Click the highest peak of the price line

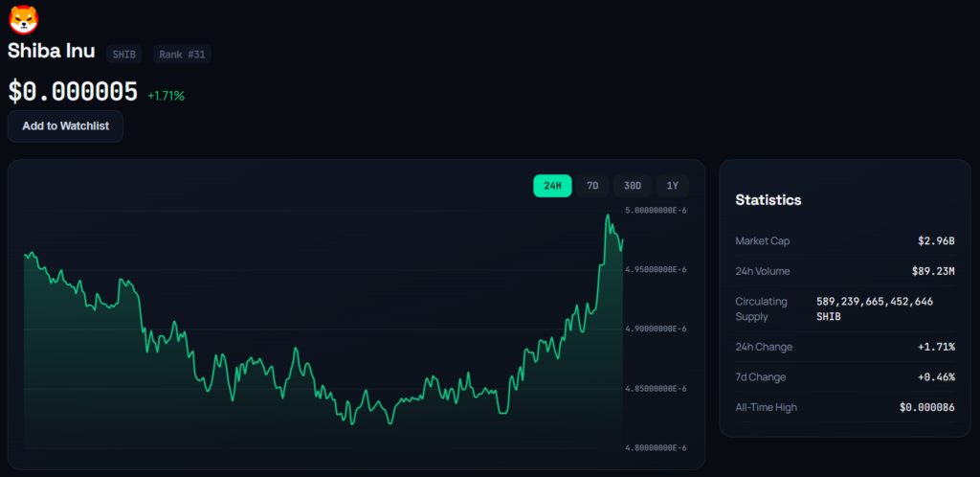point(608,216)
